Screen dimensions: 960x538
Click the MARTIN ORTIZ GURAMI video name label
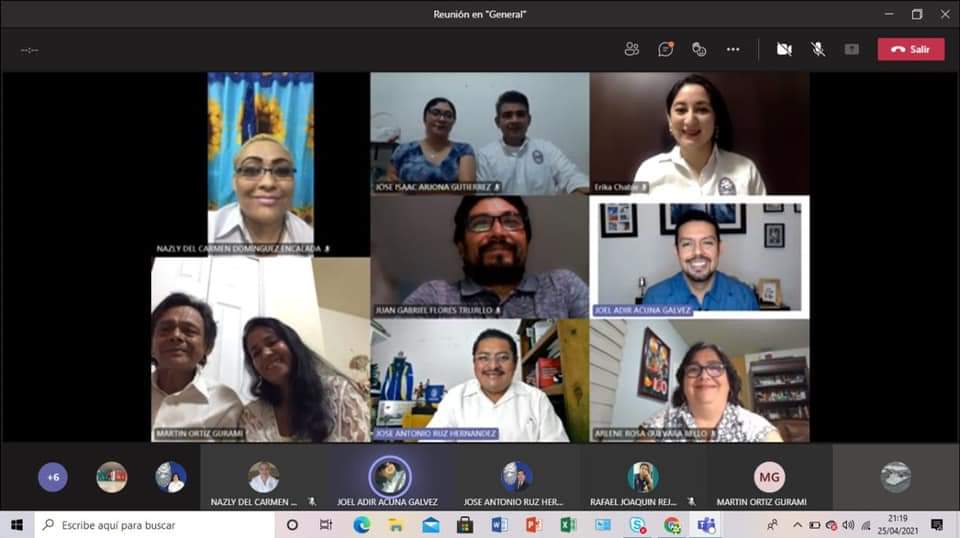pyautogui.click(x=199, y=433)
